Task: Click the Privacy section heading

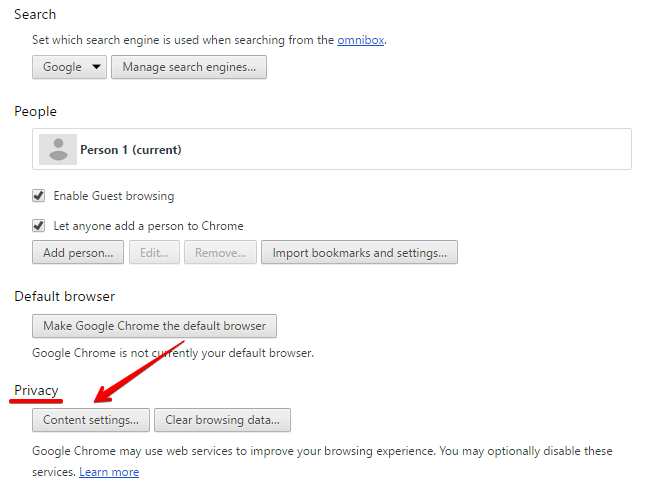Action: [x=36, y=390]
